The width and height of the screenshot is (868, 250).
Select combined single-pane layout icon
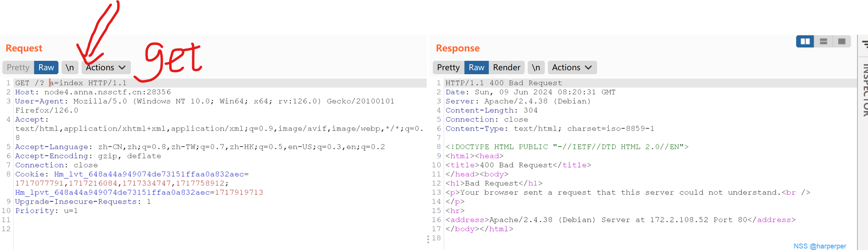tap(842, 41)
